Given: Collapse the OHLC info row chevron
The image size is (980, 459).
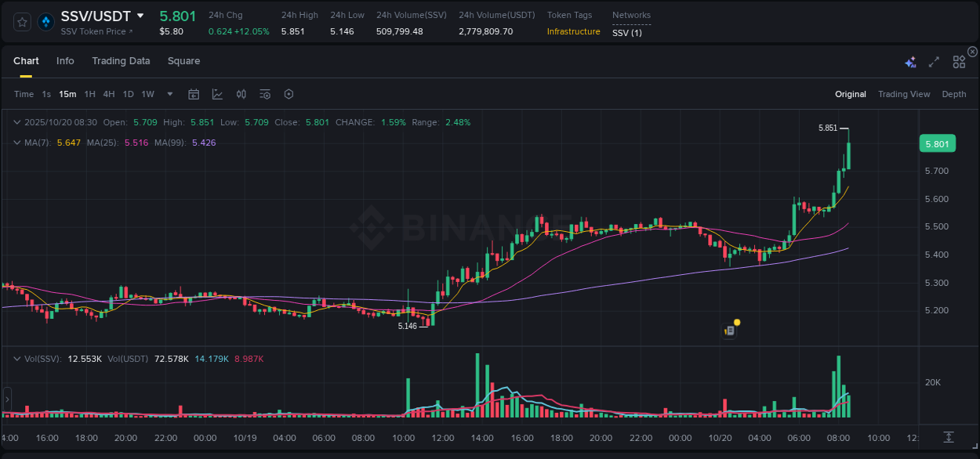Looking at the screenshot, I should (x=17, y=122).
